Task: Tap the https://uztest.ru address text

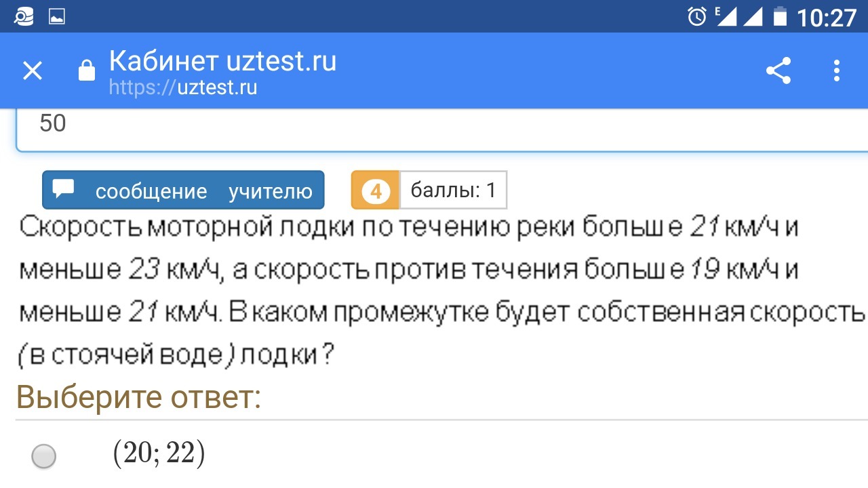Action: click(183, 87)
